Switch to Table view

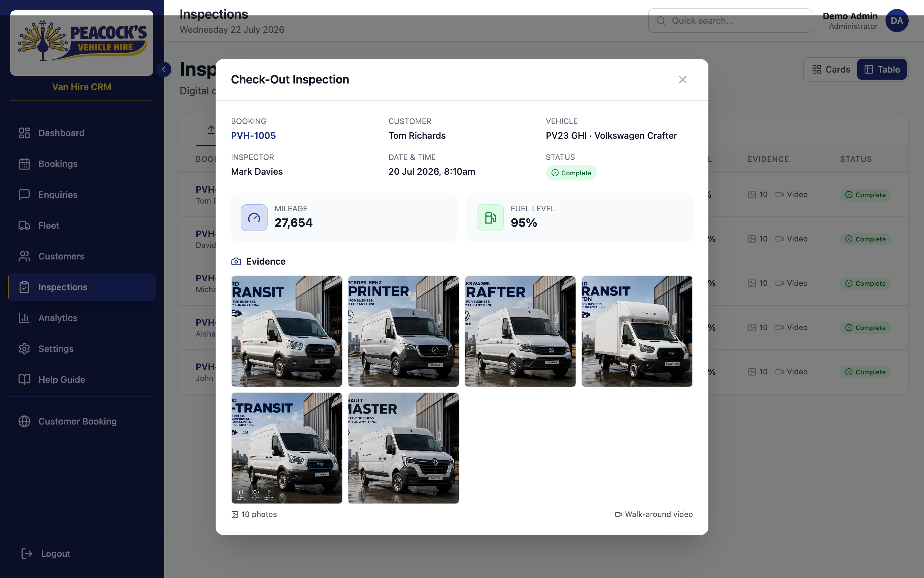click(x=882, y=69)
